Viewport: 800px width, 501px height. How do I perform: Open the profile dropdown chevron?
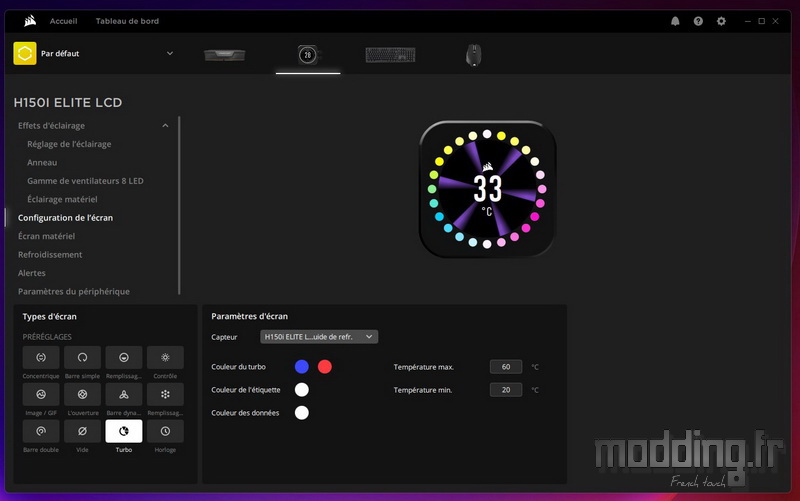[170, 53]
